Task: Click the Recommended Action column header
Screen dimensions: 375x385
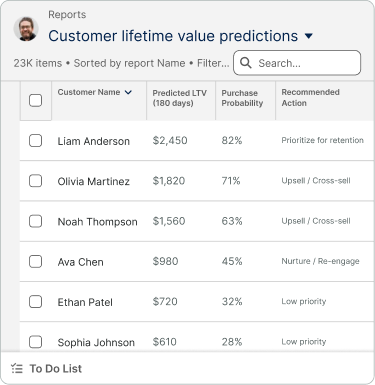Action: [310, 98]
